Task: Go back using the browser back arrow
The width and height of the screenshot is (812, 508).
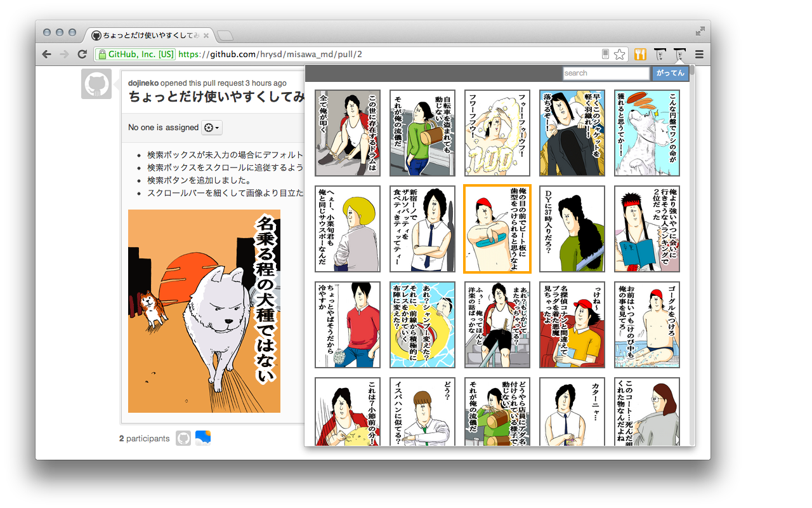Action: (x=46, y=55)
